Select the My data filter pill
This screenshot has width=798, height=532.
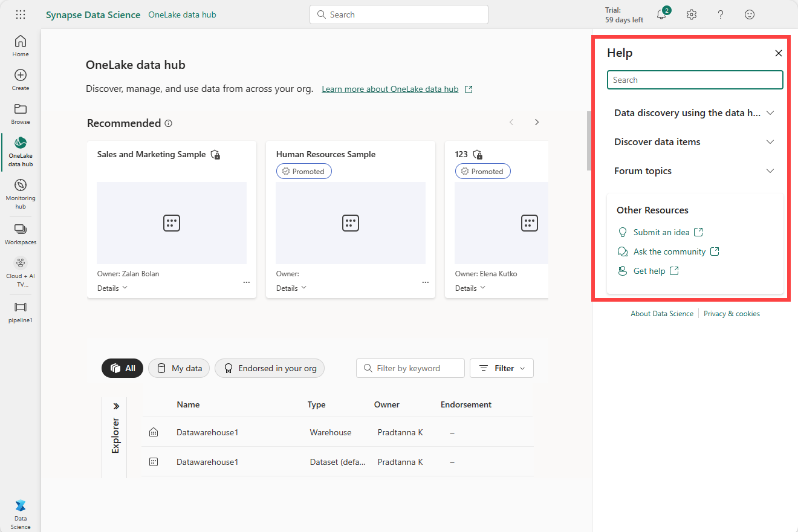(x=179, y=368)
